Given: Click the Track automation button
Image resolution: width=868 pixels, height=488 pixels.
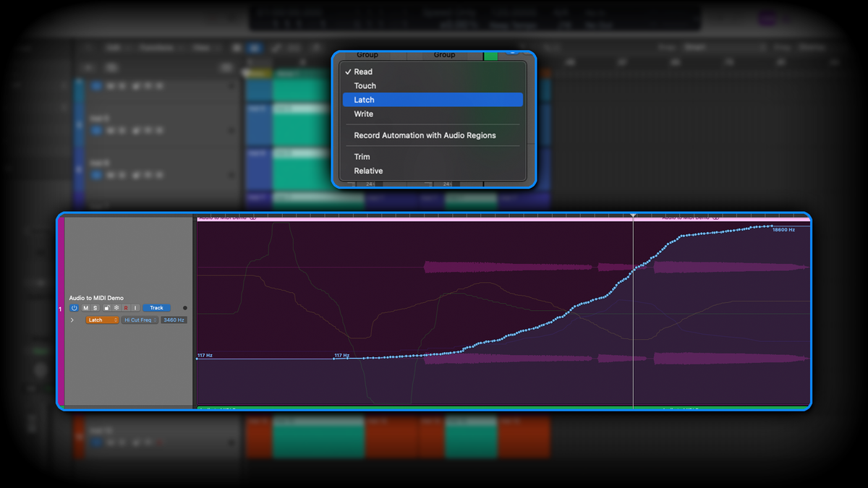Looking at the screenshot, I should tap(156, 308).
